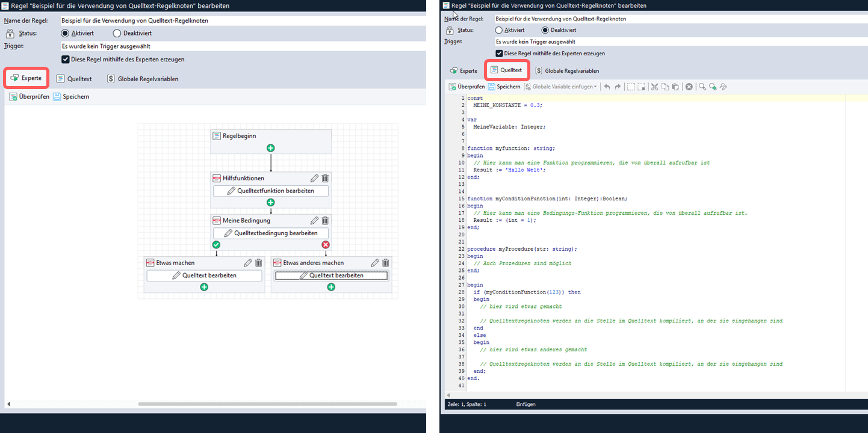Viewport: 868px width, 433px height.
Task: Click the undo arrow in source editor toolbar
Action: 607,87
